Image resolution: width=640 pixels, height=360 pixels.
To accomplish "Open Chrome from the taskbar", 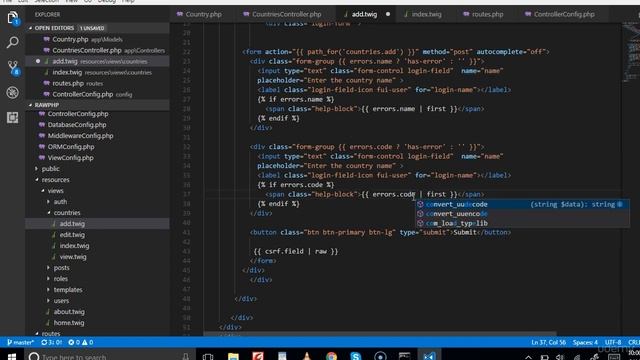I will coord(331,356).
